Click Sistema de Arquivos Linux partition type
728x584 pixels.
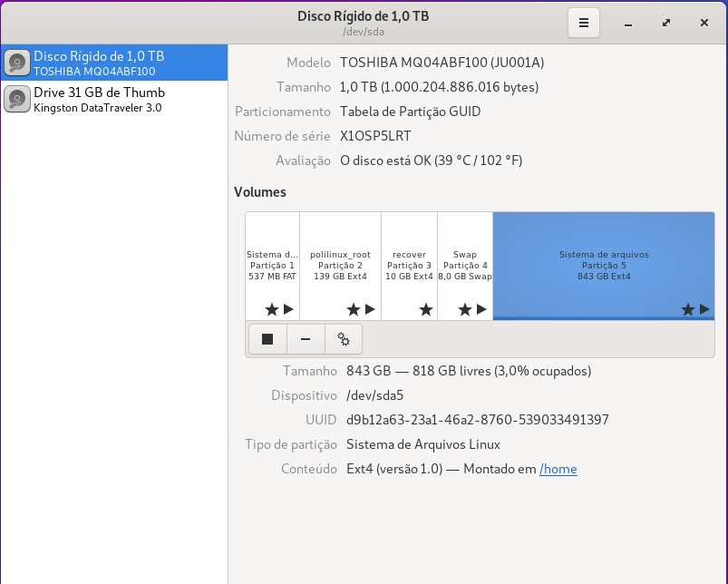[423, 444]
